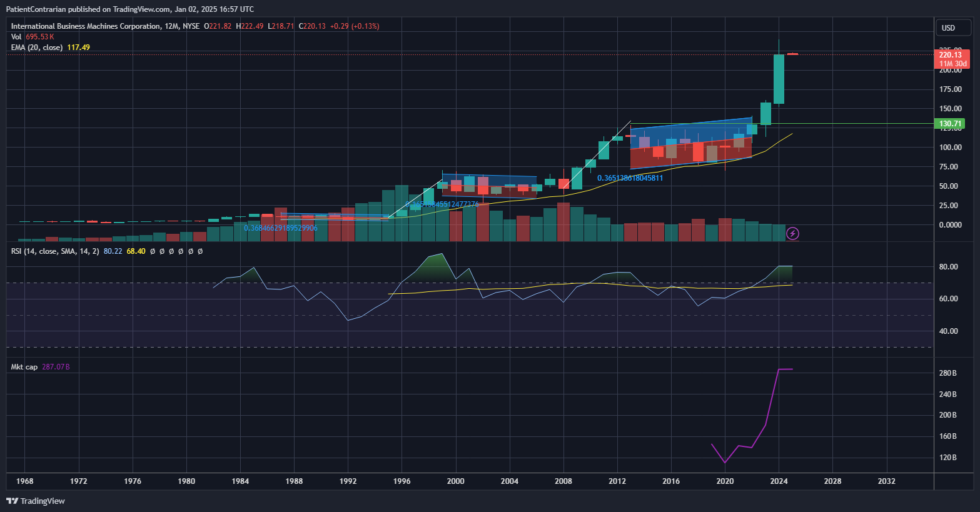Click the EMA value 117.49
980x512 pixels.
[x=78, y=48]
